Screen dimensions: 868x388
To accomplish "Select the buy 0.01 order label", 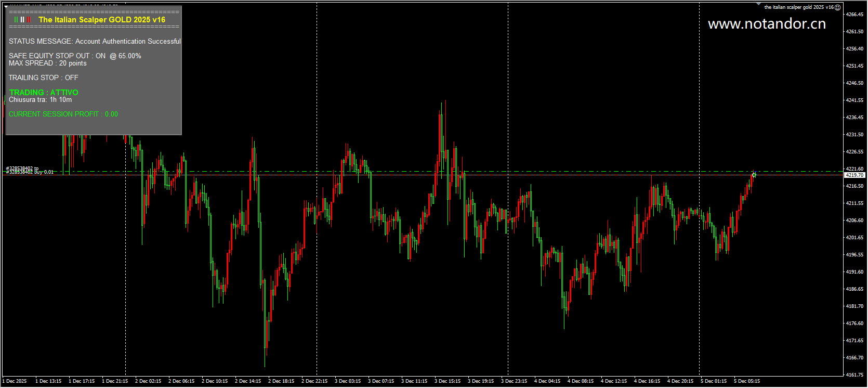I will coord(30,172).
